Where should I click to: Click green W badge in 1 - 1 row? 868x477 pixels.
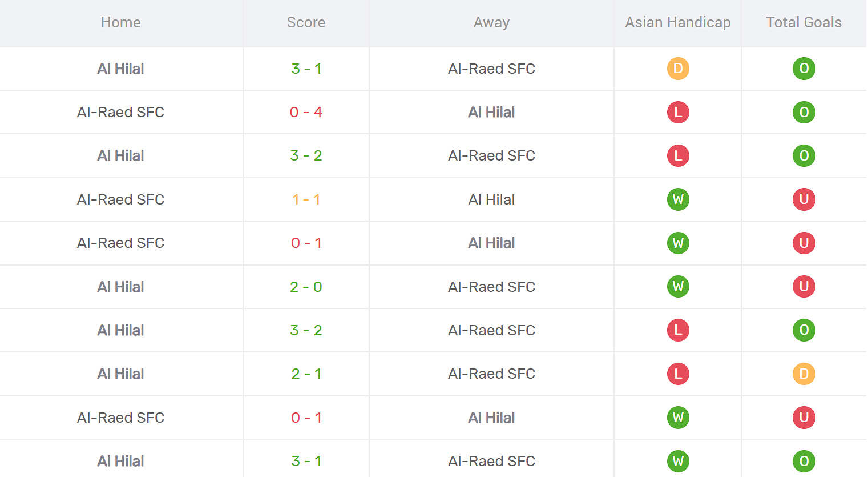[x=678, y=199]
